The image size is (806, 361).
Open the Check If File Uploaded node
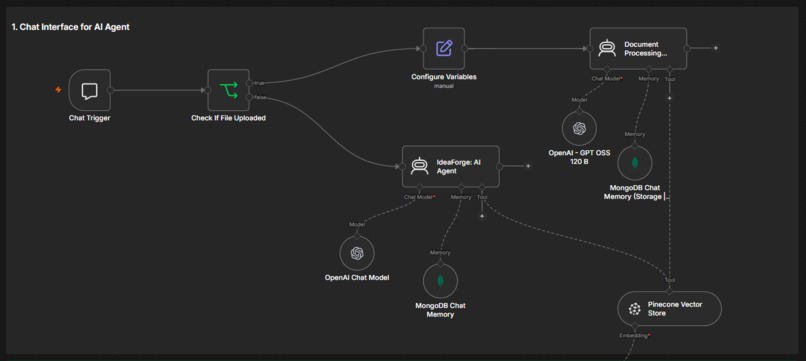pos(229,90)
